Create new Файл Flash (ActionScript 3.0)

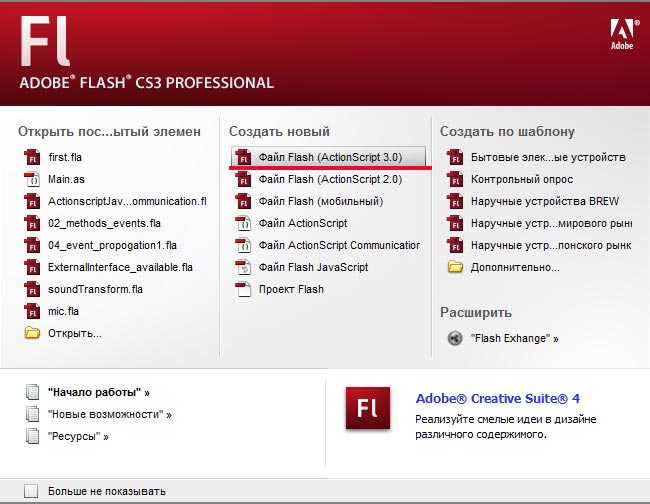[330, 158]
